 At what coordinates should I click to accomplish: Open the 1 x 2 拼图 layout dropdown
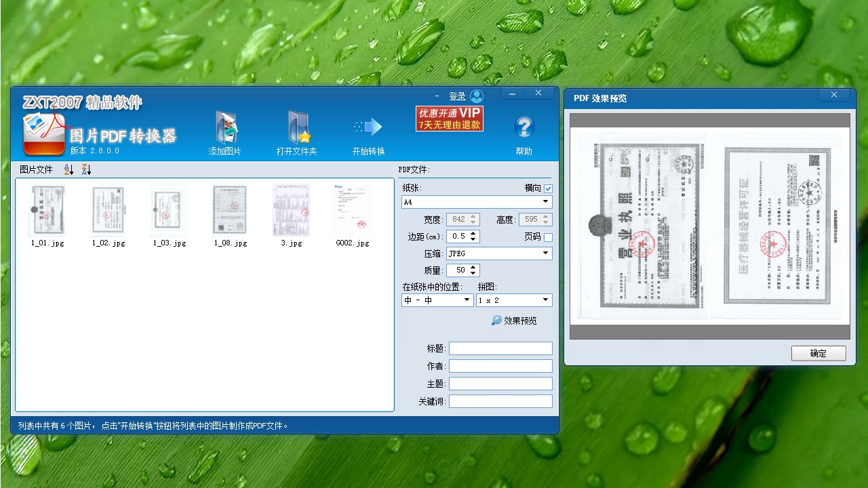pos(513,300)
